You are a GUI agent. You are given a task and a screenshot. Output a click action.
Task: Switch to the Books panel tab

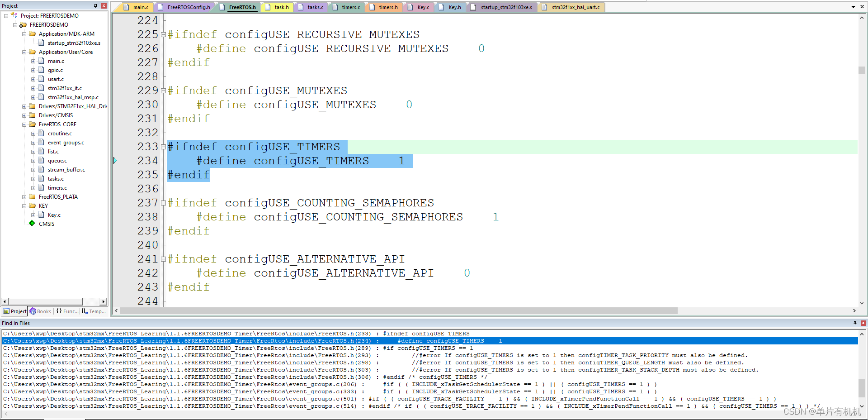(x=40, y=311)
